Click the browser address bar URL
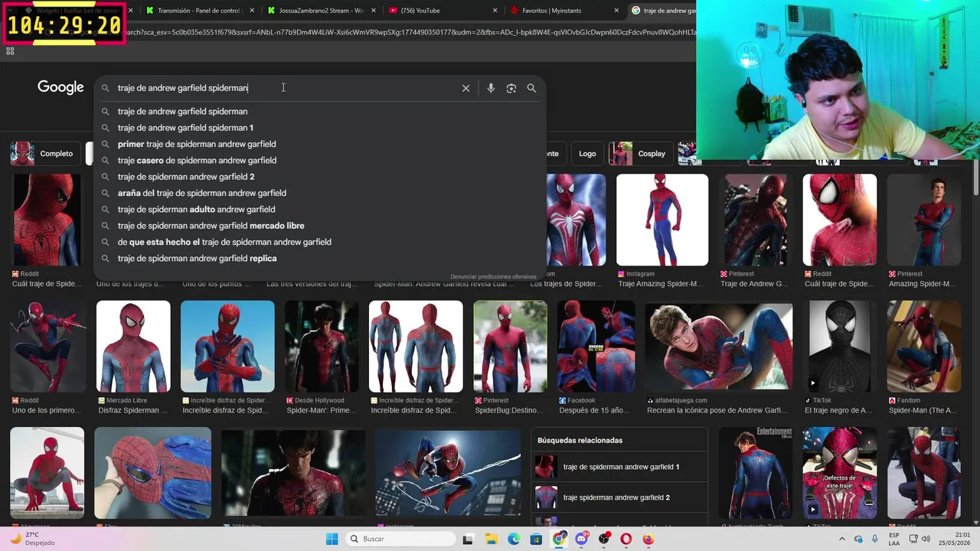This screenshot has height=551, width=980. [x=410, y=32]
